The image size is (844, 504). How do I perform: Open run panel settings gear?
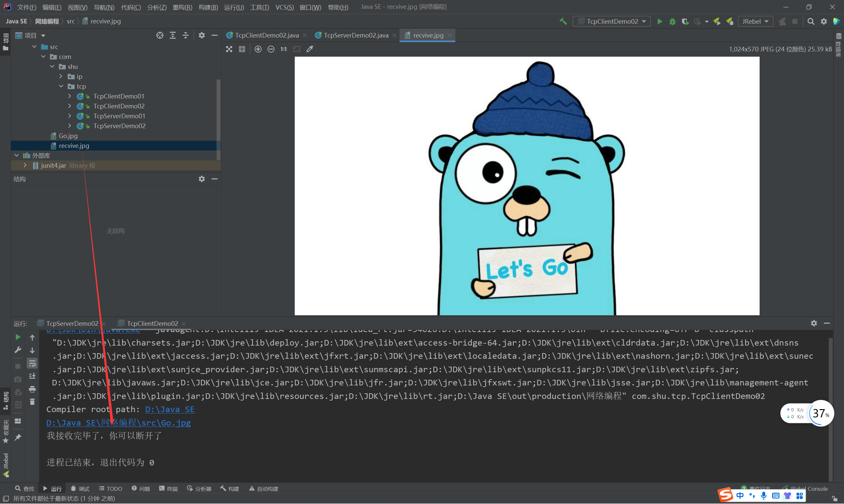814,323
